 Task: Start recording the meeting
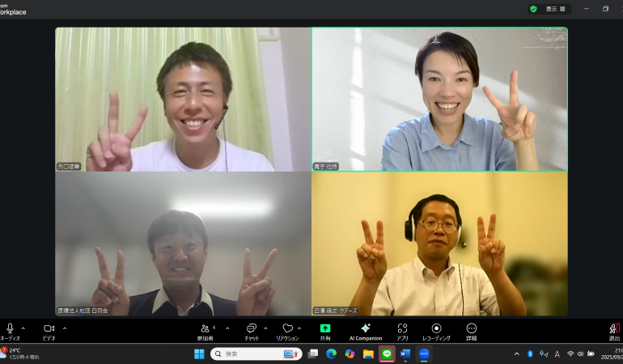coord(436,328)
